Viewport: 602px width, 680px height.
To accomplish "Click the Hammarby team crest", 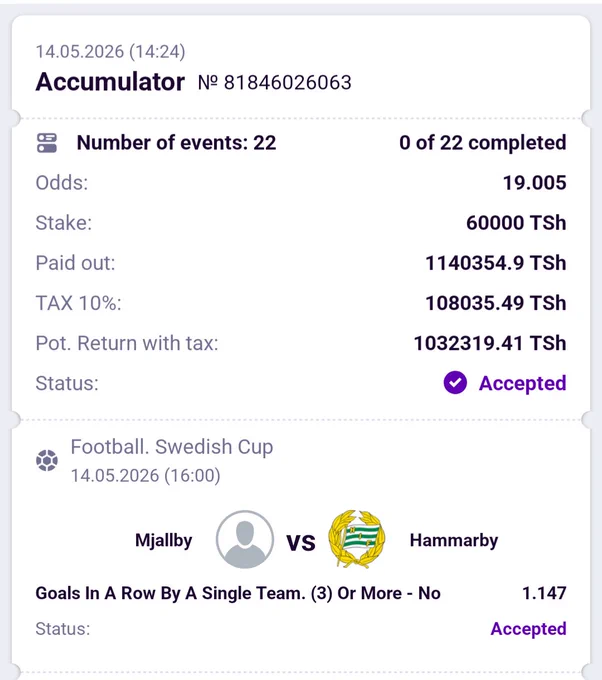I will pyautogui.click(x=357, y=539).
